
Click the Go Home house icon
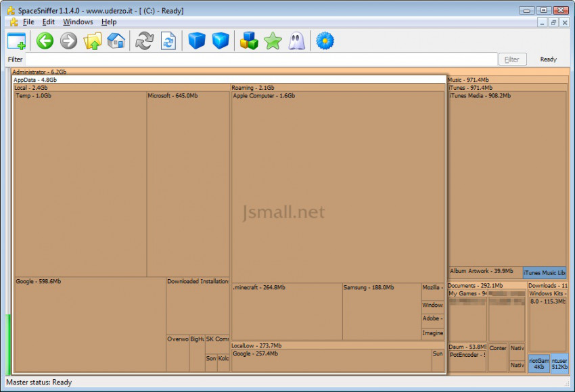tap(116, 41)
